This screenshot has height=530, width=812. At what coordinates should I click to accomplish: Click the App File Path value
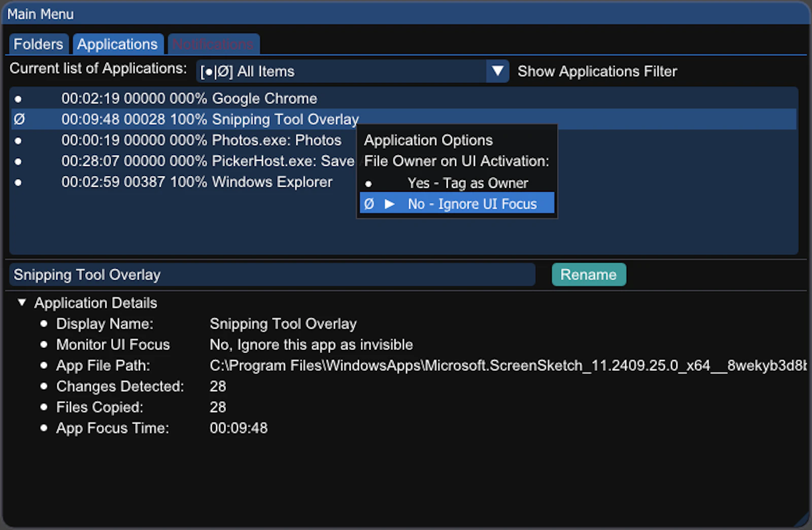click(x=508, y=365)
